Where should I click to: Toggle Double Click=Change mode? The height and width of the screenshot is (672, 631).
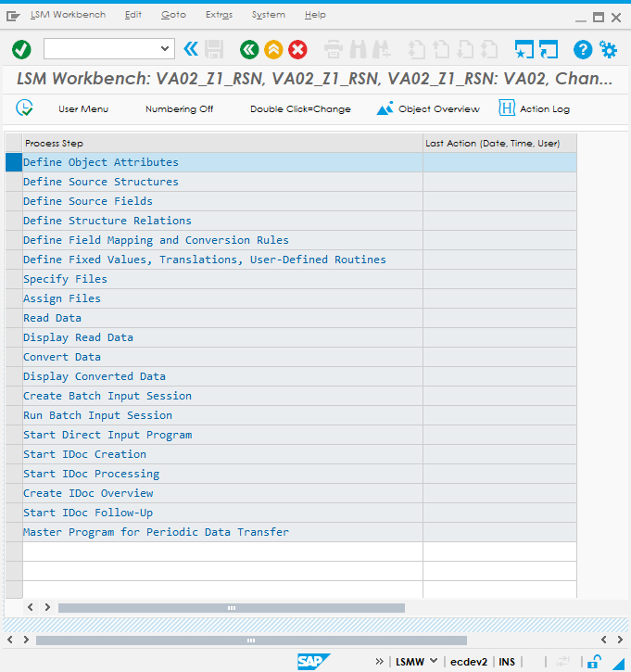click(x=300, y=109)
